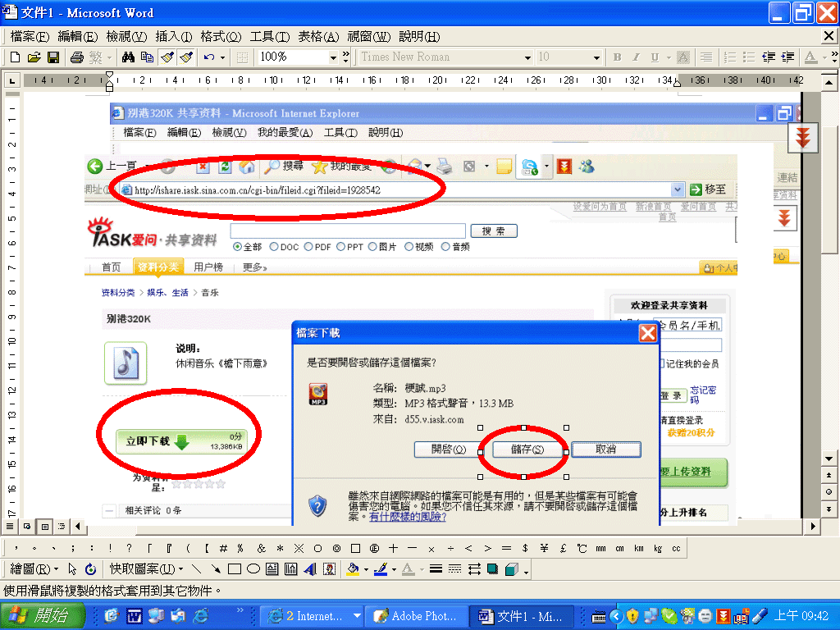Expand the Fill Color dropdown arrow
The width and height of the screenshot is (840, 630).
(366, 569)
